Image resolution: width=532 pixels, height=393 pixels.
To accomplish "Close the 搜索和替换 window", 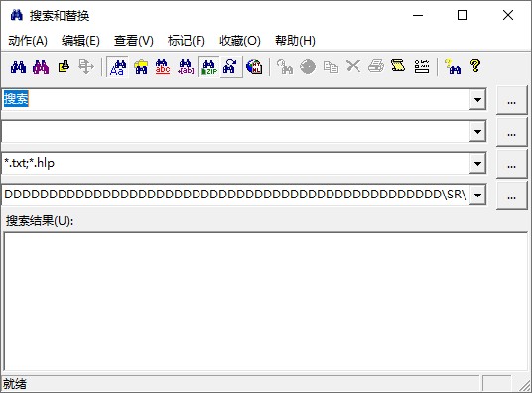I will tap(508, 15).
